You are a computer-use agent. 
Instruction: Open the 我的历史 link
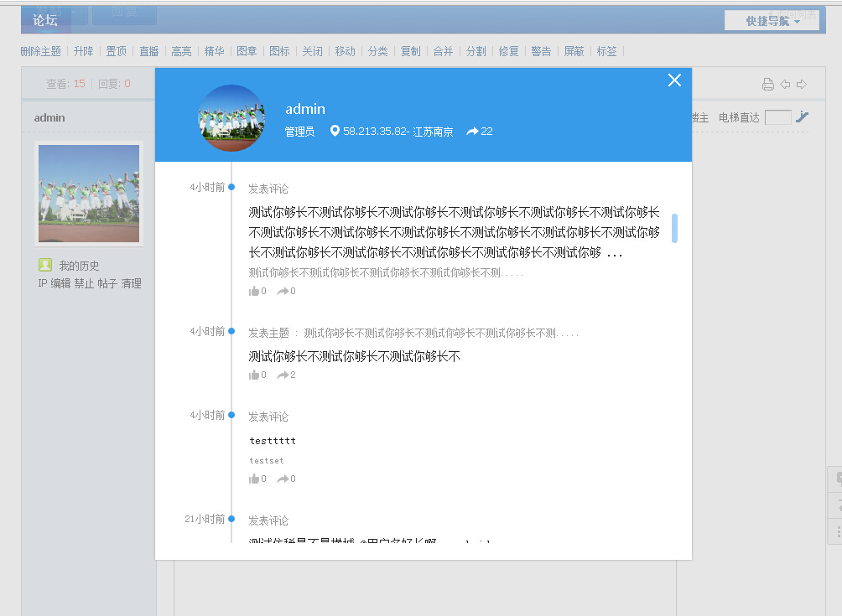(x=79, y=266)
